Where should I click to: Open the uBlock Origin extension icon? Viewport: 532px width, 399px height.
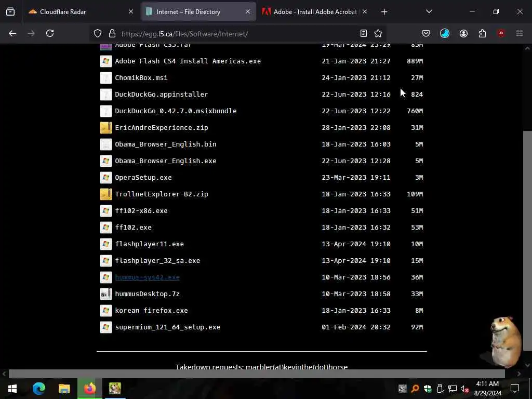click(501, 33)
